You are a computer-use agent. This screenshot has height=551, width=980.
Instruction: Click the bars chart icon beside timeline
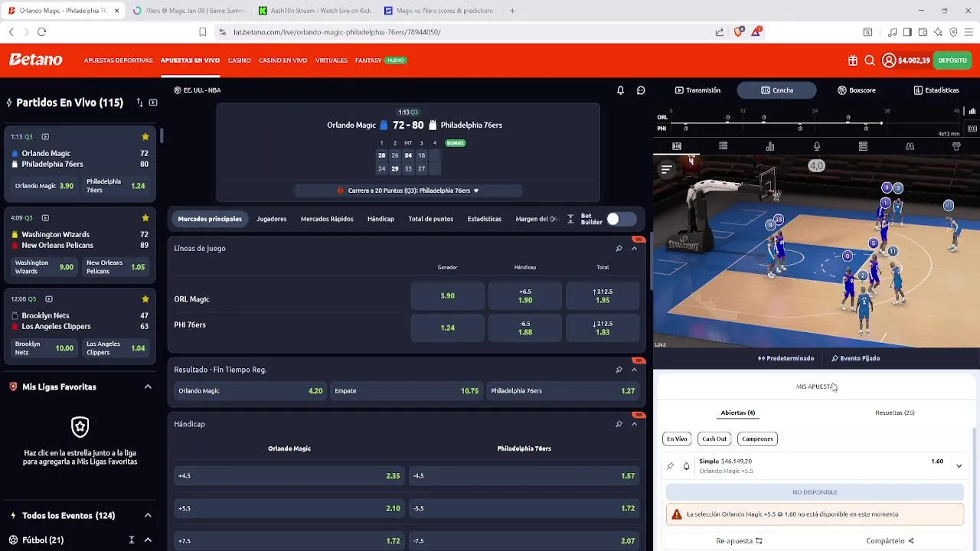point(972,112)
